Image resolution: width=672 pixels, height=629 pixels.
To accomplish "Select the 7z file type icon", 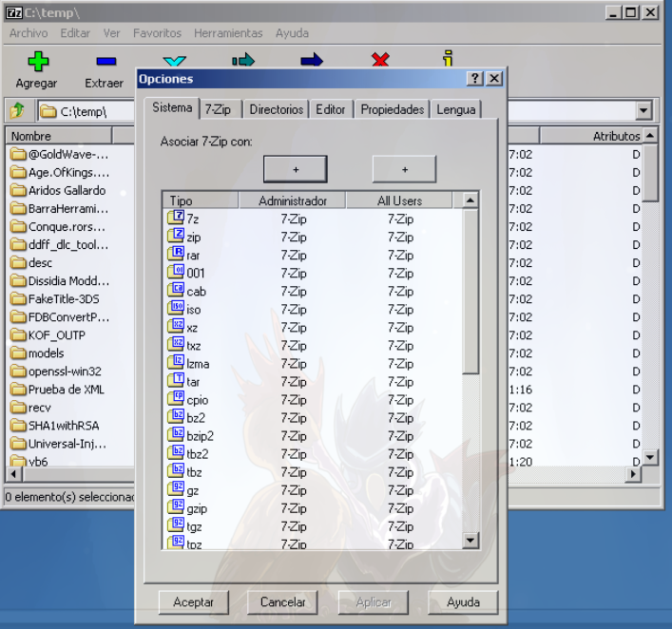I will (x=175, y=218).
